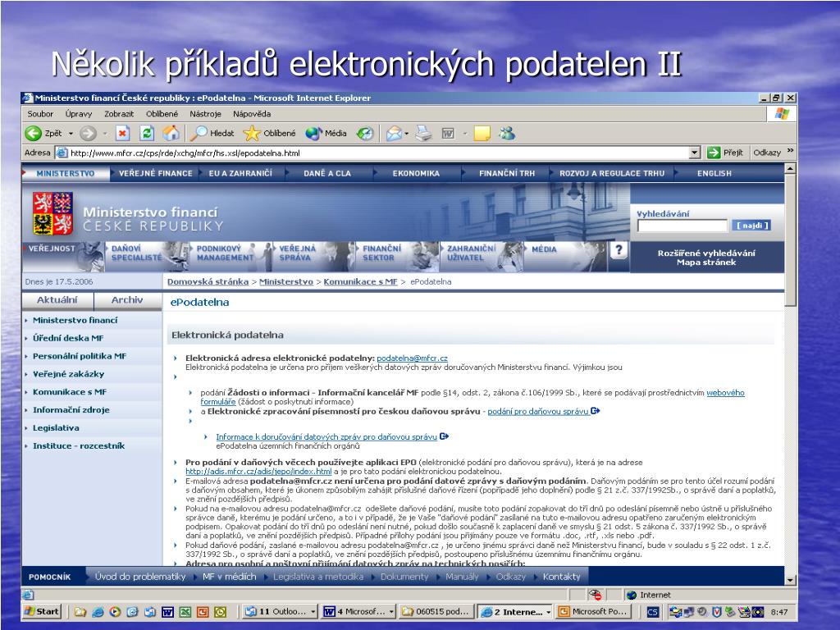Open the Oblíbené menu in menu bar
Viewport: 840px width, 630px height.
pos(162,114)
